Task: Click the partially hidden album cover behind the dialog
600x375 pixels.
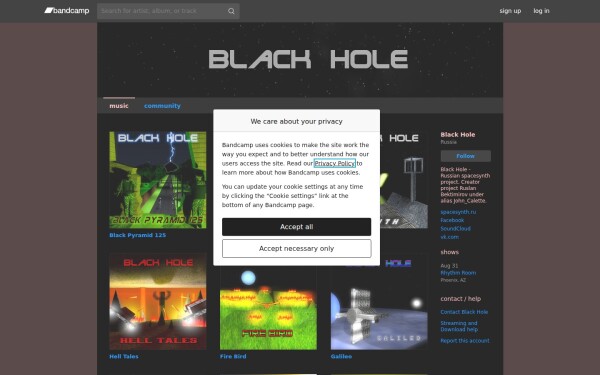Action: pyautogui.click(x=404, y=180)
